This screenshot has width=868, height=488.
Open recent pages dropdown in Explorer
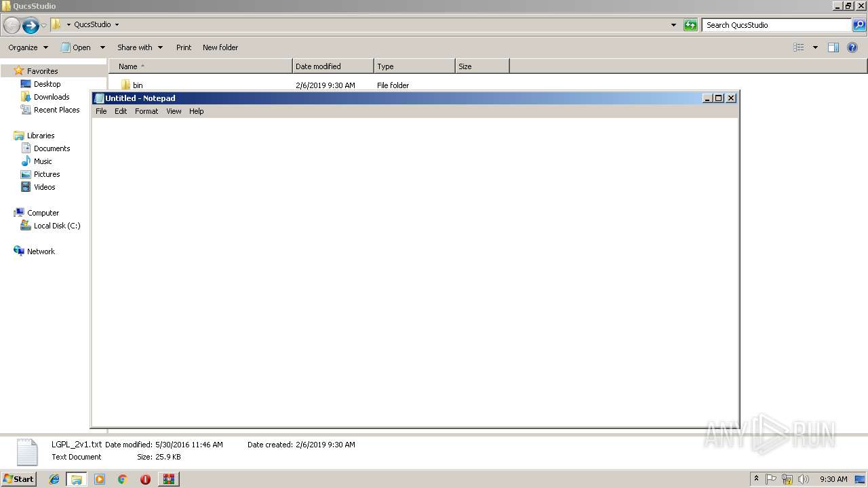tap(44, 25)
